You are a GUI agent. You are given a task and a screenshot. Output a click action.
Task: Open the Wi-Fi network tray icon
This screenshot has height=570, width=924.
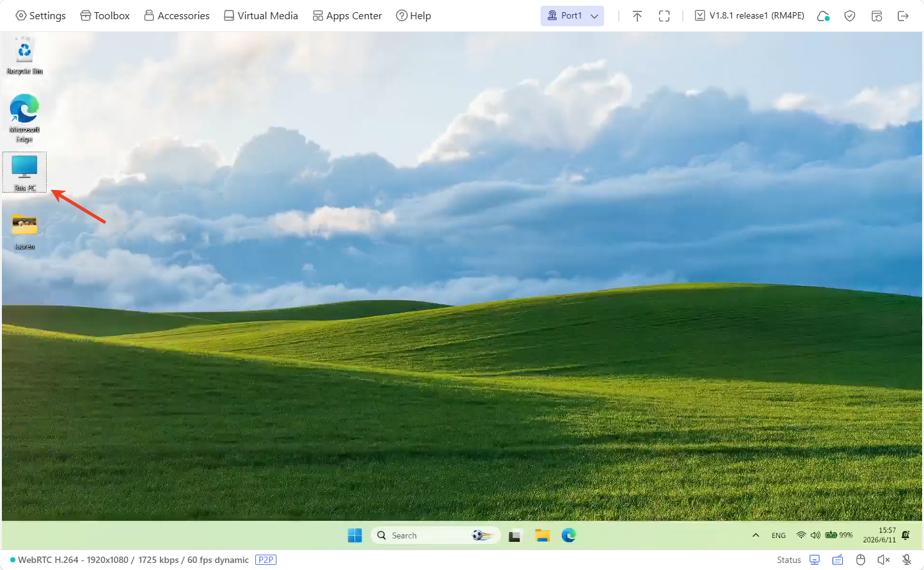coord(801,535)
